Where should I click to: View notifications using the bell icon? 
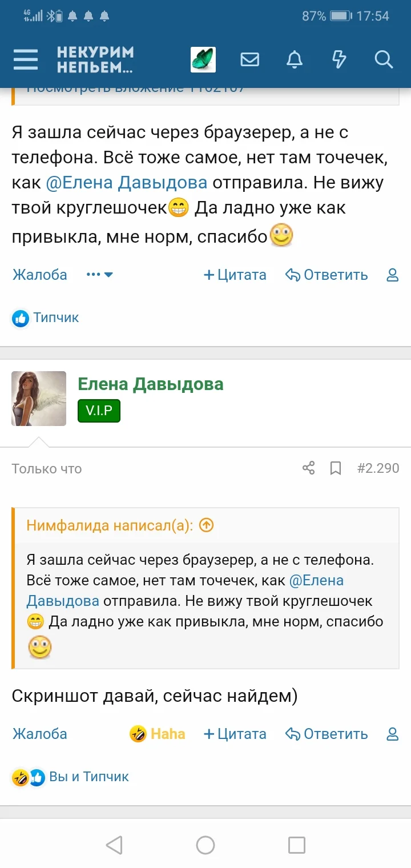(295, 59)
